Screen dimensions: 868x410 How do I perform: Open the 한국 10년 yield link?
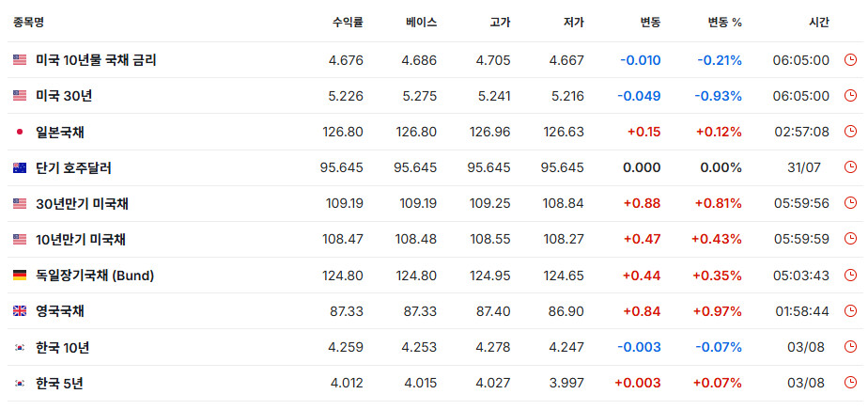(63, 347)
